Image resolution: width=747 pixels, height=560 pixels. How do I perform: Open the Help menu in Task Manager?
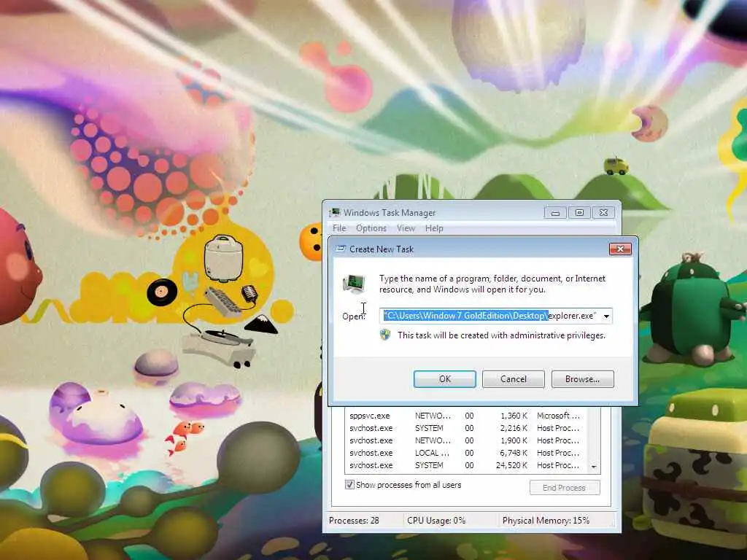[x=434, y=228]
